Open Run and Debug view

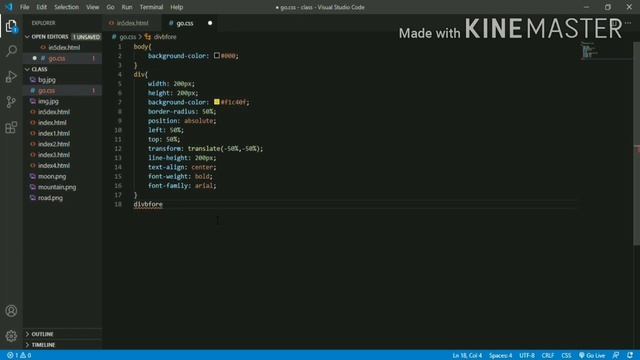point(11,77)
